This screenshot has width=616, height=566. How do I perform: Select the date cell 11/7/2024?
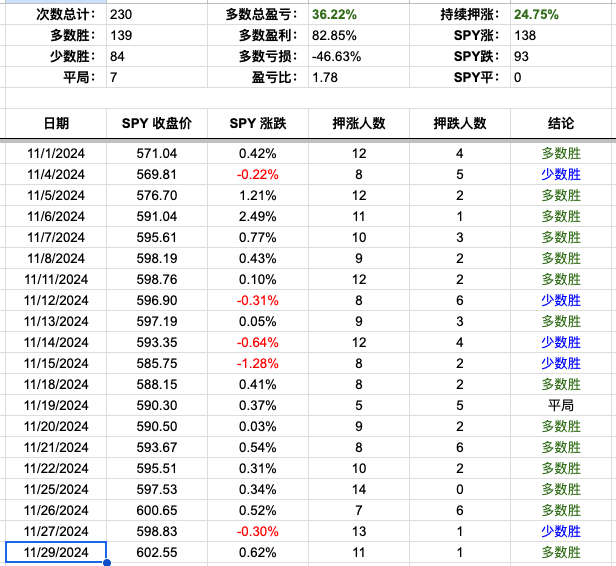pos(56,237)
